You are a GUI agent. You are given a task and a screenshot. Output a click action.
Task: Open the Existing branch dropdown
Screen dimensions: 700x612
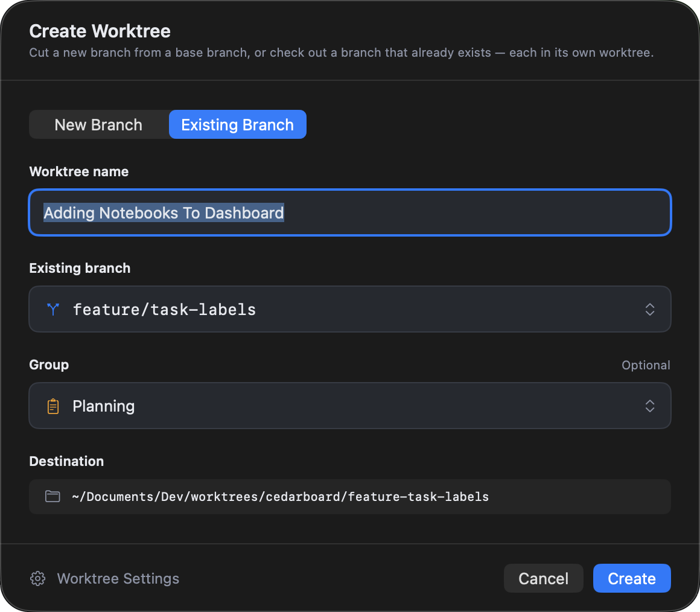pyautogui.click(x=350, y=309)
